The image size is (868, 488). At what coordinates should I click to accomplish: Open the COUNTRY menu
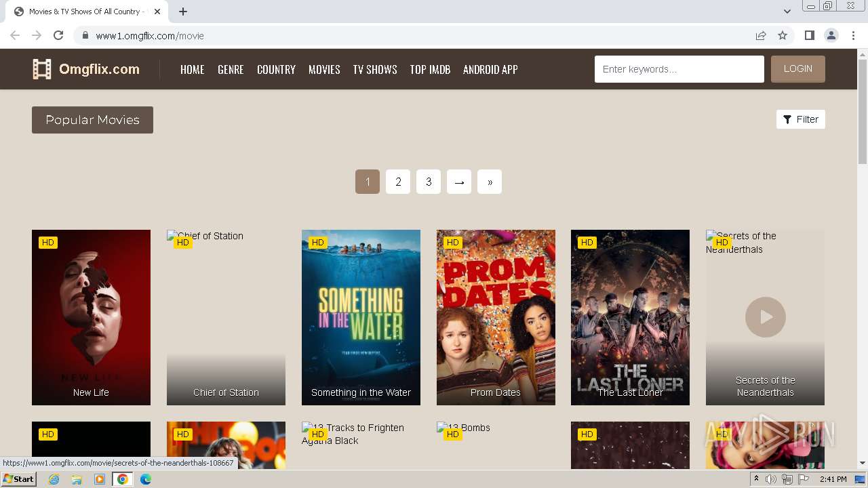[276, 69]
